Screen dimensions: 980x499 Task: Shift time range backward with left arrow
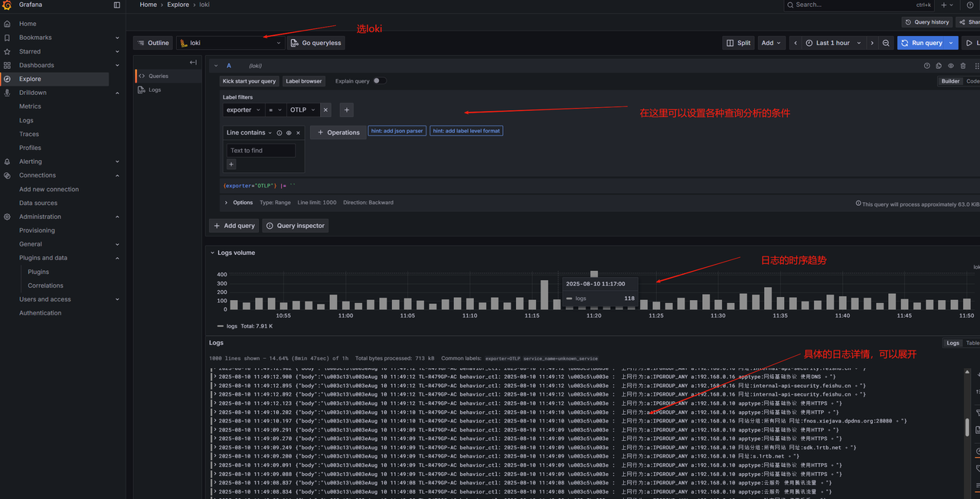point(795,43)
